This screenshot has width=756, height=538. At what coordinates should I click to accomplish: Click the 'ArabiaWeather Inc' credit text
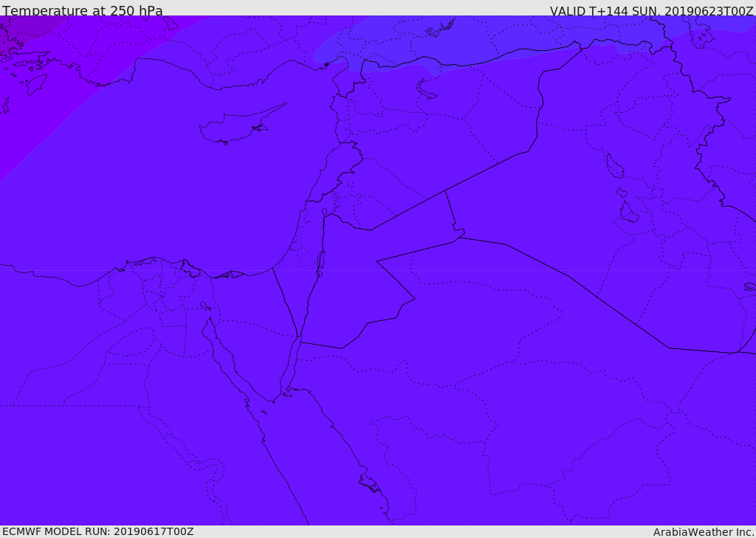(704, 532)
